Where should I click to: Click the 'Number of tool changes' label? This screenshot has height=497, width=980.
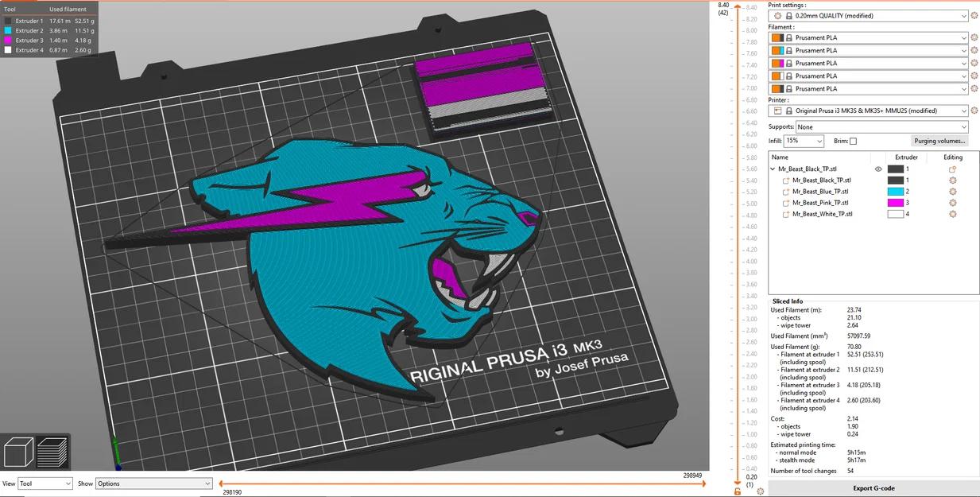pos(804,471)
